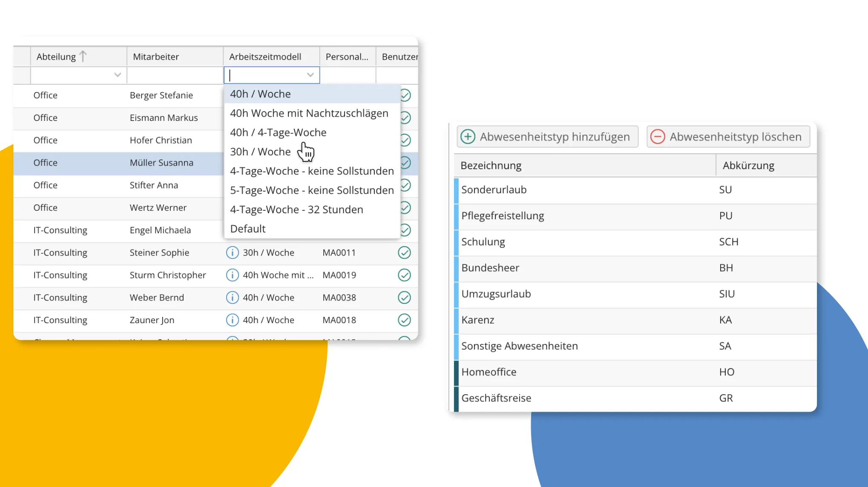Screen dimensions: 868x487
Task: Select the Pflegefreistellung row
Action: tap(635, 216)
